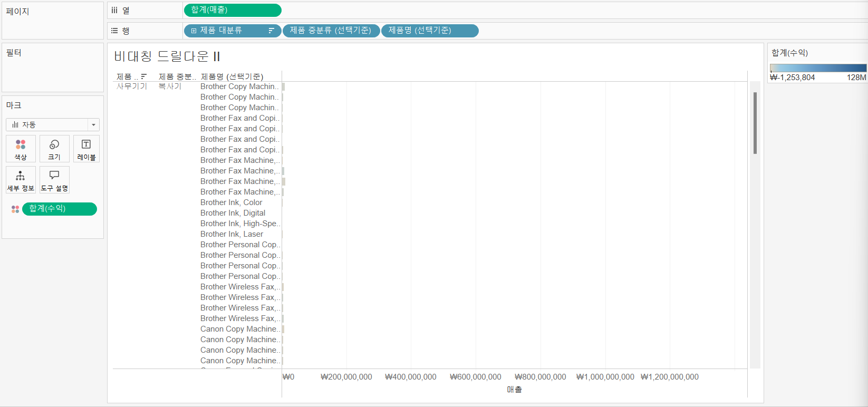Expand the 제품 대분류 pill plus icon
This screenshot has height=407, width=868.
point(194,31)
